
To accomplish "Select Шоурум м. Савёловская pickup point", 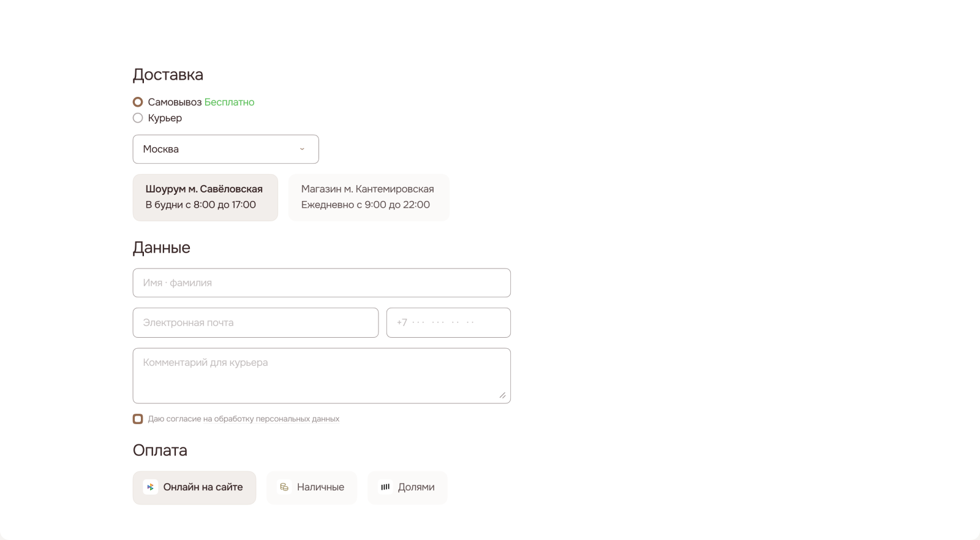I will [x=205, y=197].
